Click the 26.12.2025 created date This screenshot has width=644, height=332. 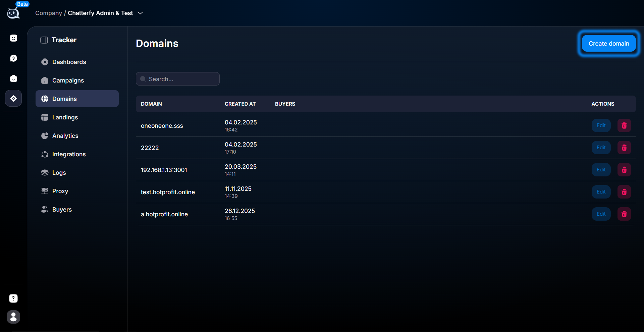(240, 211)
